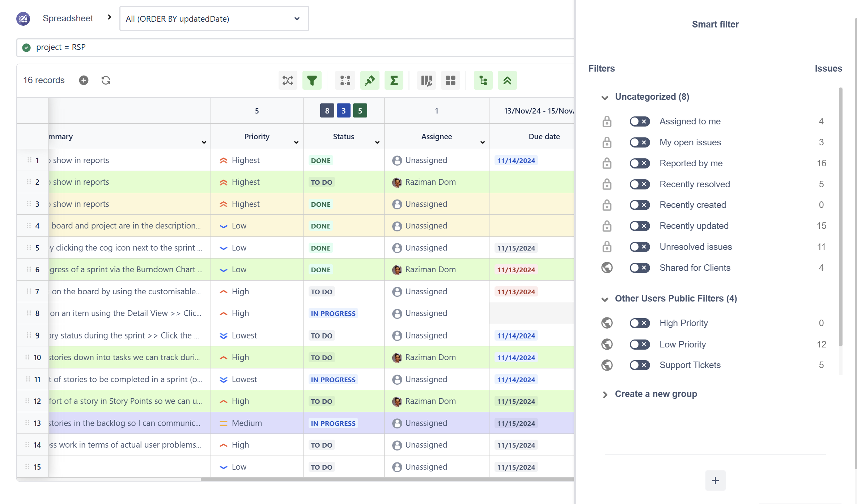
Task: Collapse the Uncategorized filters group
Action: [605, 97]
